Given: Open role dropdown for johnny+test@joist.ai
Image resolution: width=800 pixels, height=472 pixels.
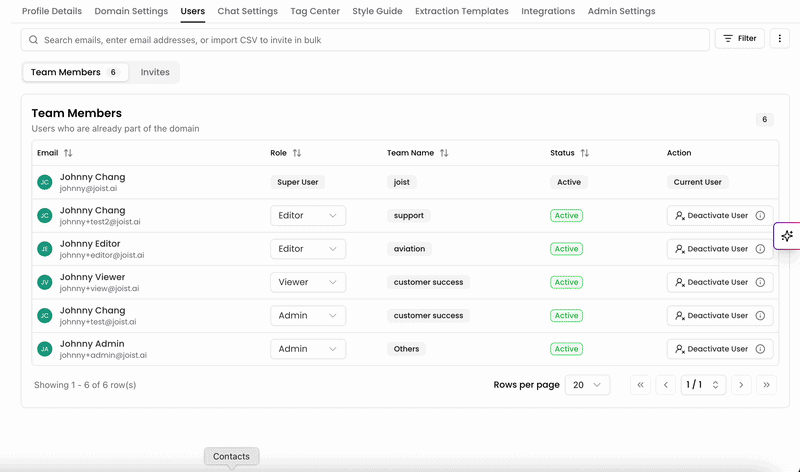Looking at the screenshot, I should tap(308, 315).
